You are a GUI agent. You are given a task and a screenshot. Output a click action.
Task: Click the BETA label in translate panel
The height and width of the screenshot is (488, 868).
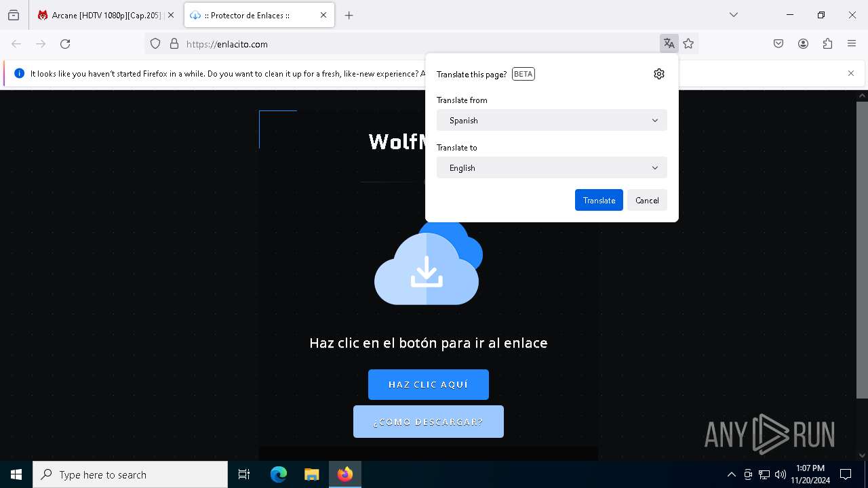524,74
